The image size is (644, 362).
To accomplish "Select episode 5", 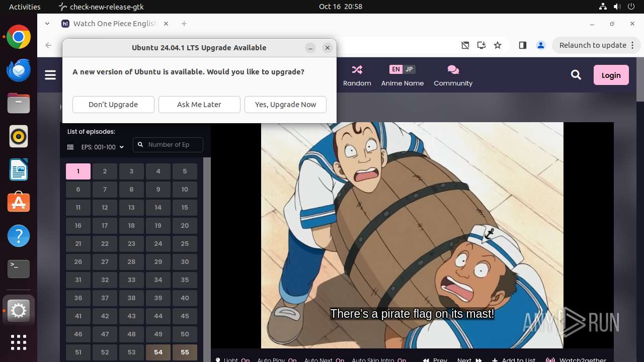I will tap(185, 171).
